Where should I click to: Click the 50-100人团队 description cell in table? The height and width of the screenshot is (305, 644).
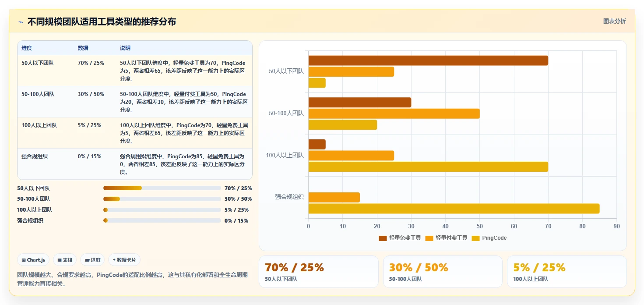click(184, 102)
